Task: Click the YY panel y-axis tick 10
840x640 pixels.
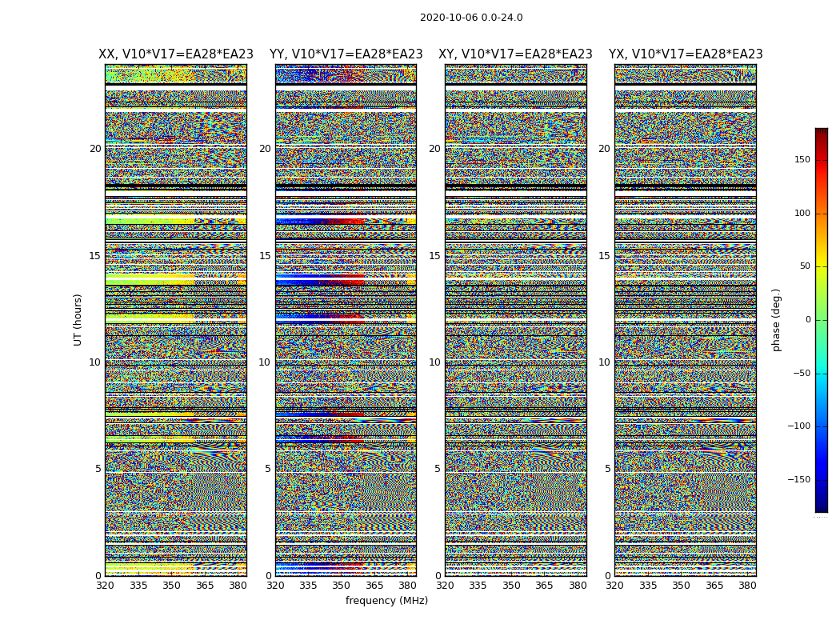Action: tap(265, 362)
